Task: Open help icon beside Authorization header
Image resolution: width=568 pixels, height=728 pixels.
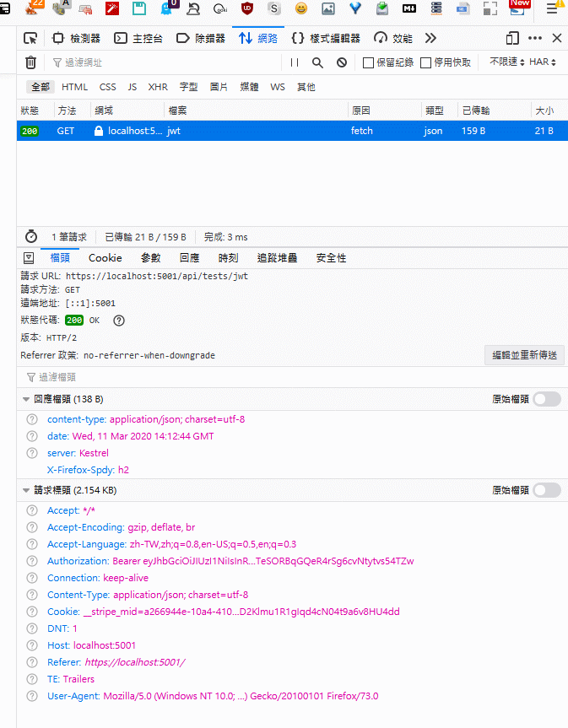Action: 32,561
